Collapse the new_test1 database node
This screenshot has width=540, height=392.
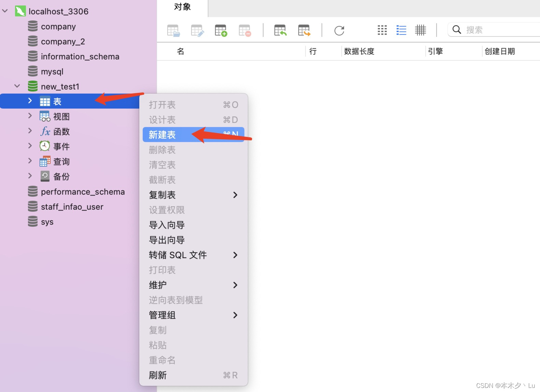[17, 86]
